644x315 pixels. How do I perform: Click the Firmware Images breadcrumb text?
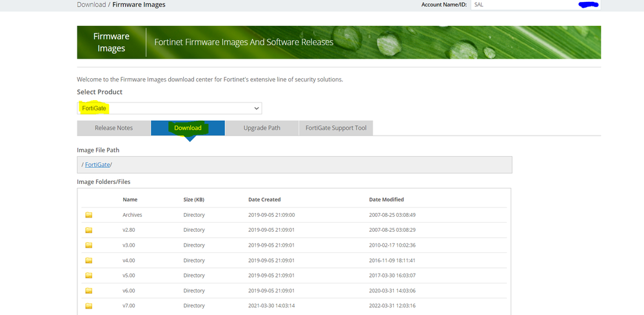point(139,5)
